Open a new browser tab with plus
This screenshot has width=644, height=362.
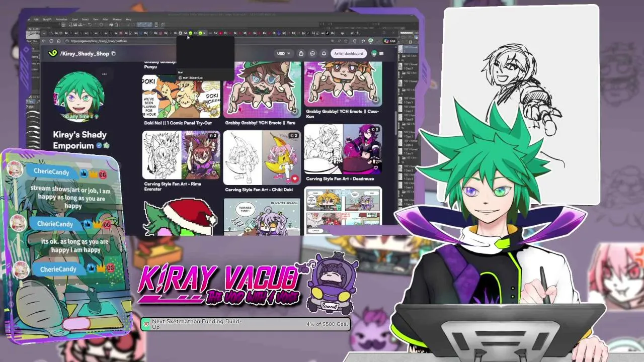[x=358, y=33]
